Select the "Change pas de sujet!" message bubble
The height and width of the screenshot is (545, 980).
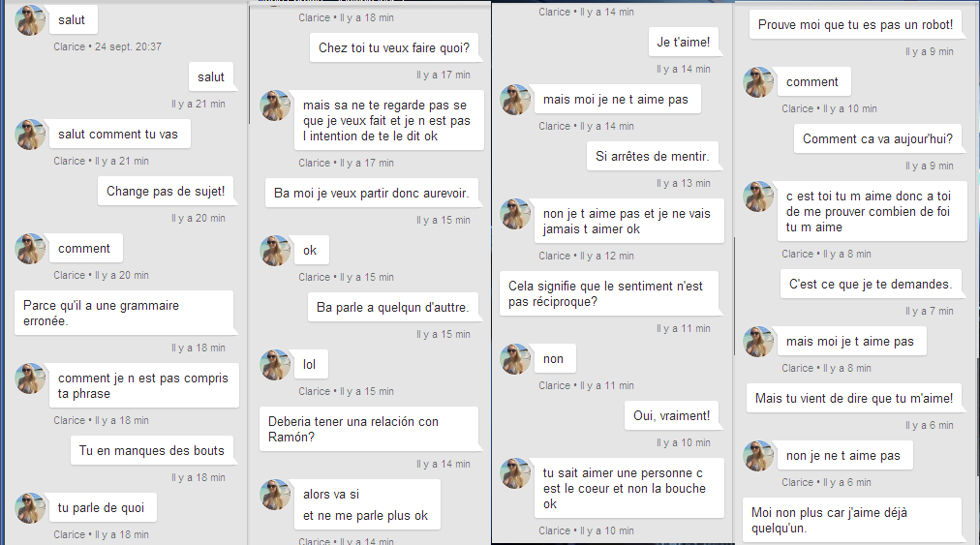click(x=166, y=192)
